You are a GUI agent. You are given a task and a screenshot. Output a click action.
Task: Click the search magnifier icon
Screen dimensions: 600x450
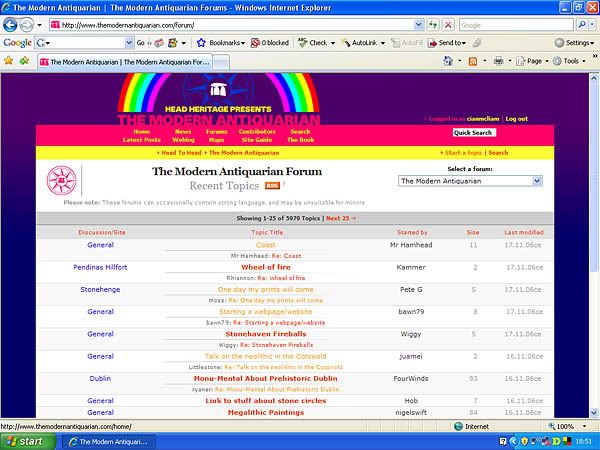[582, 25]
